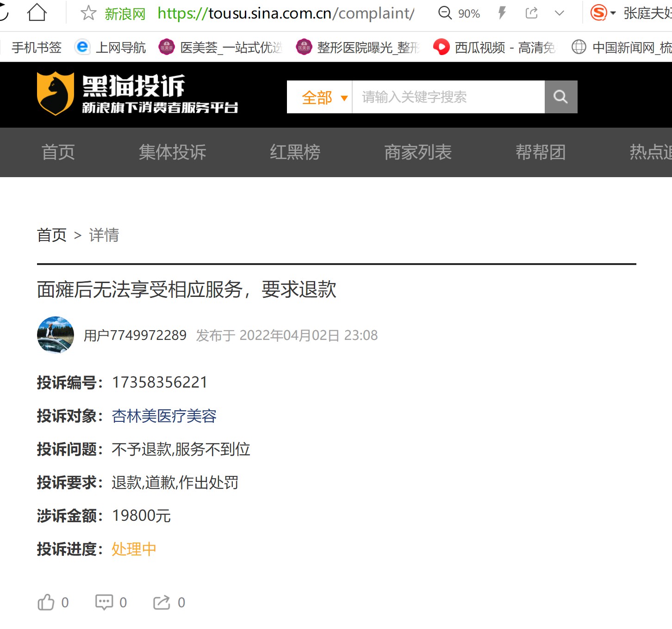
Task: Click the complaint title heading
Action: click(187, 290)
